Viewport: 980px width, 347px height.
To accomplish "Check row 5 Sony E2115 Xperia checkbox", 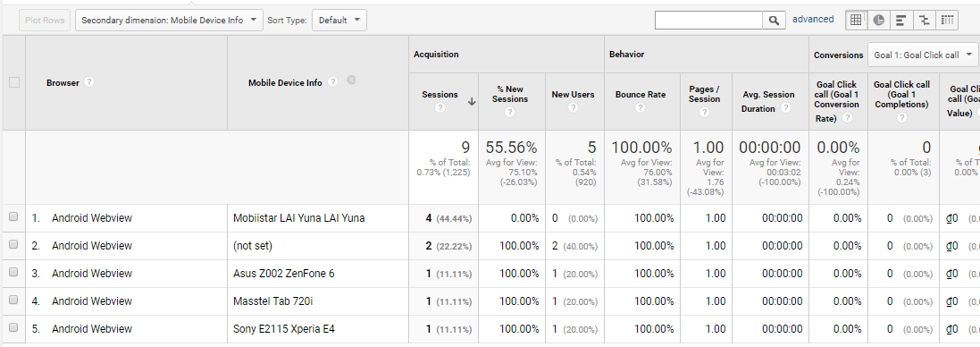I will 13,327.
